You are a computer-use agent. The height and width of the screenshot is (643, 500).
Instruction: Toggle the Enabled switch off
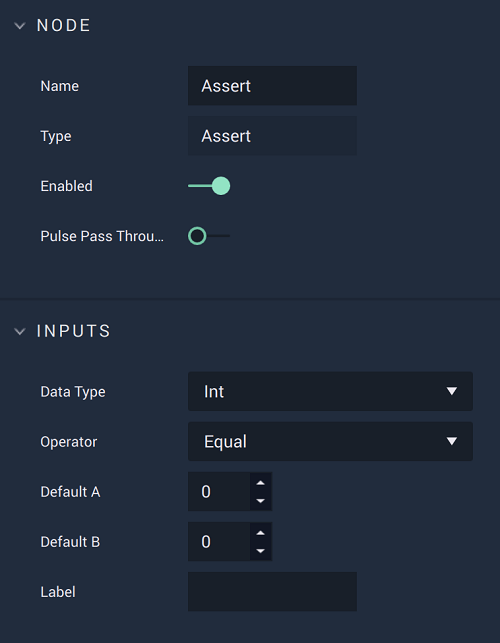(x=209, y=186)
